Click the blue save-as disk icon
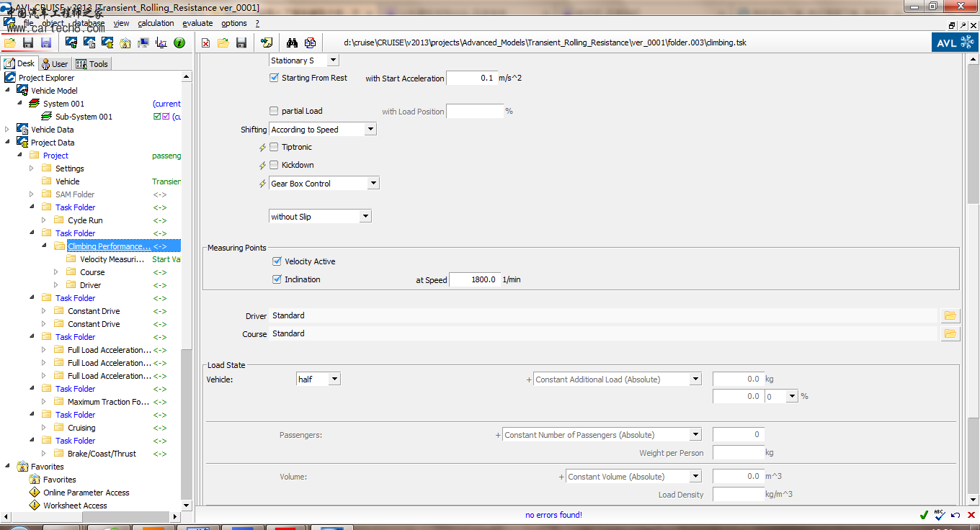980x530 pixels. coord(45,42)
